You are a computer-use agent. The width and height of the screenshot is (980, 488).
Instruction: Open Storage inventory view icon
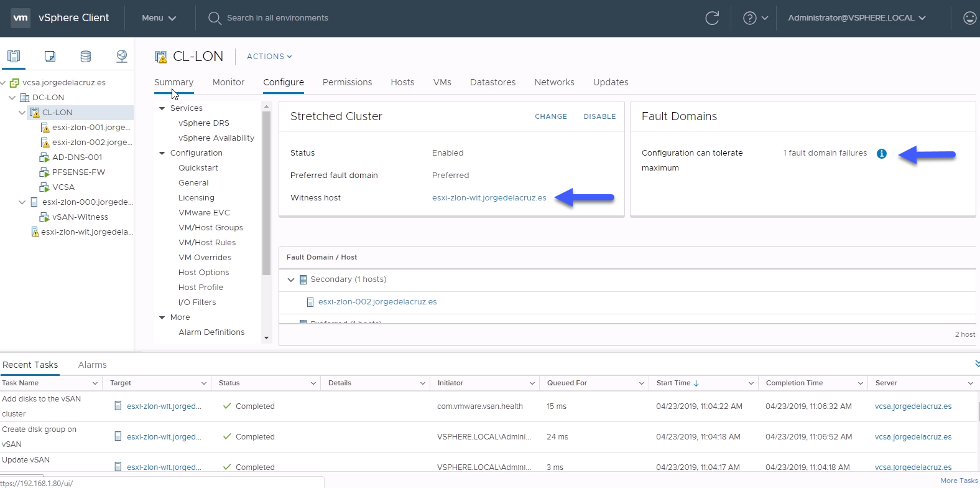coord(86,56)
